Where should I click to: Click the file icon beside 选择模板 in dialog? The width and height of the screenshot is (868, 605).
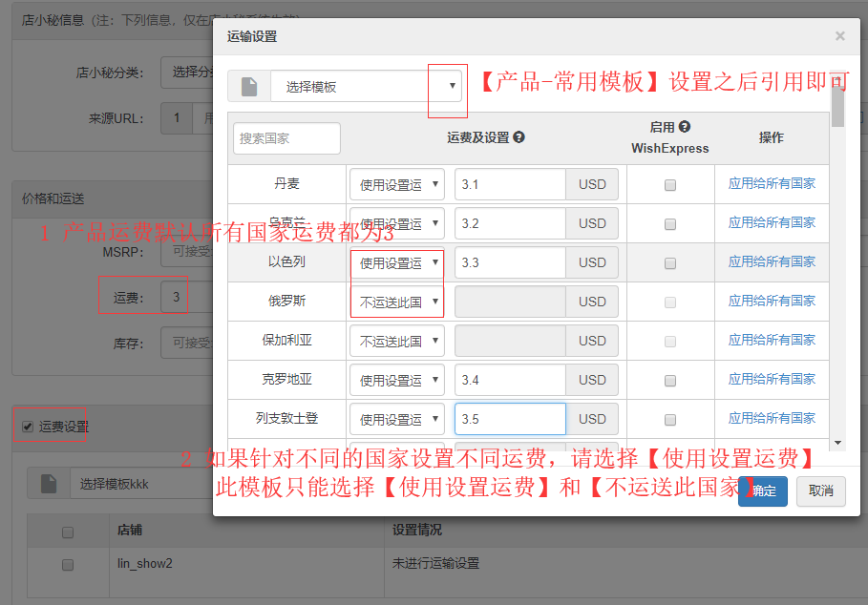point(249,87)
